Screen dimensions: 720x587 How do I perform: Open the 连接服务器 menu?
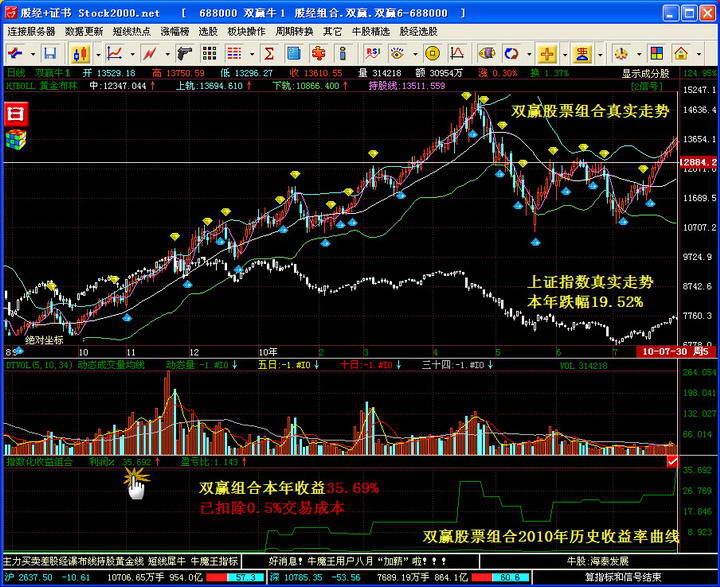[32, 31]
